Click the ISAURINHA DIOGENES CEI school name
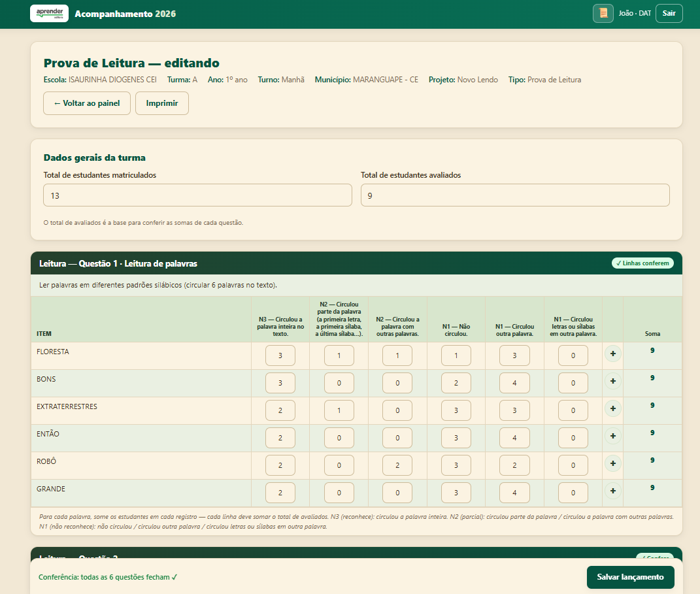This screenshot has height=594, width=700. click(x=112, y=80)
